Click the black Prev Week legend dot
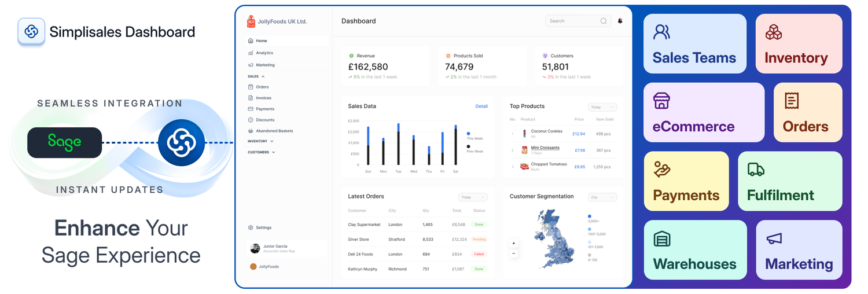The width and height of the screenshot is (868, 294). pos(468,146)
